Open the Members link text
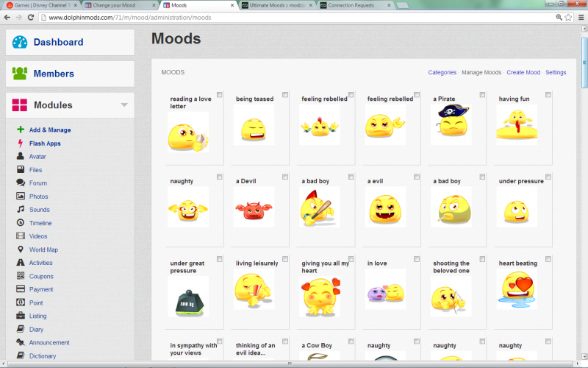This screenshot has width=588, height=368. coord(54,74)
